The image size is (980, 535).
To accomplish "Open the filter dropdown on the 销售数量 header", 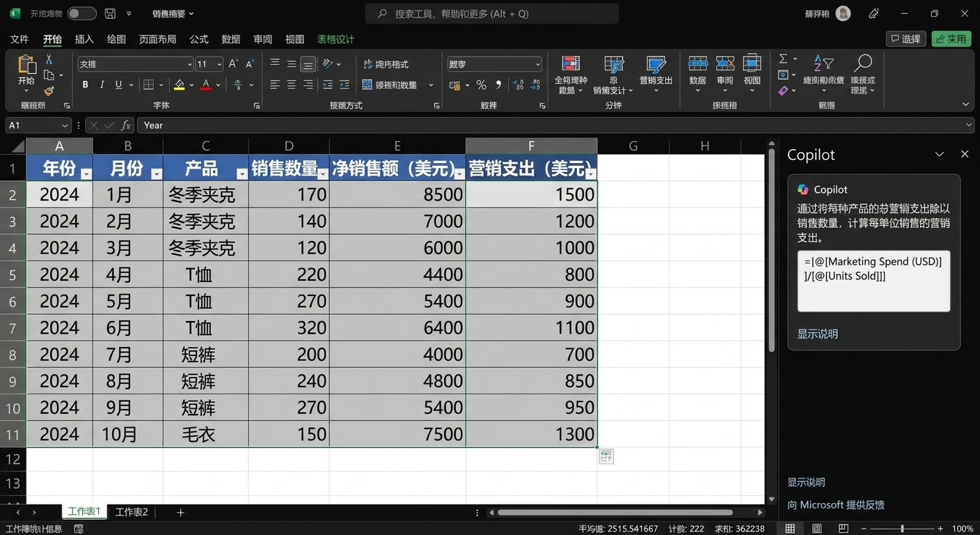I will [x=322, y=174].
